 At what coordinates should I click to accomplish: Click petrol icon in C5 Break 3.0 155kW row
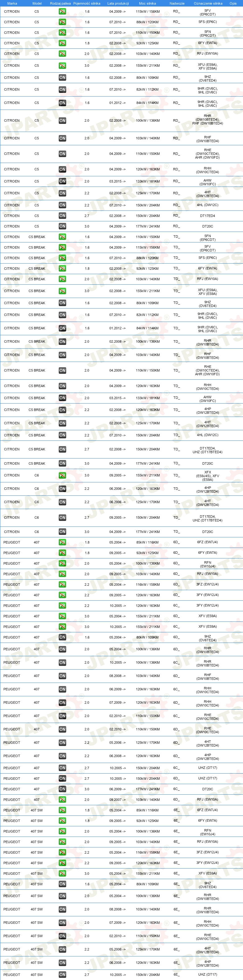pyautogui.click(x=62, y=291)
